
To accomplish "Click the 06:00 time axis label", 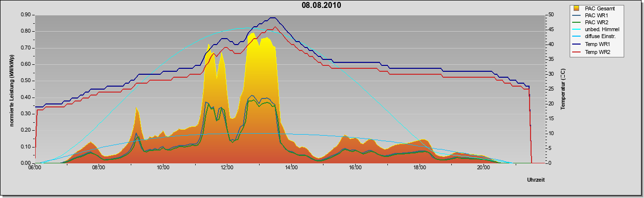I will click(35, 169).
